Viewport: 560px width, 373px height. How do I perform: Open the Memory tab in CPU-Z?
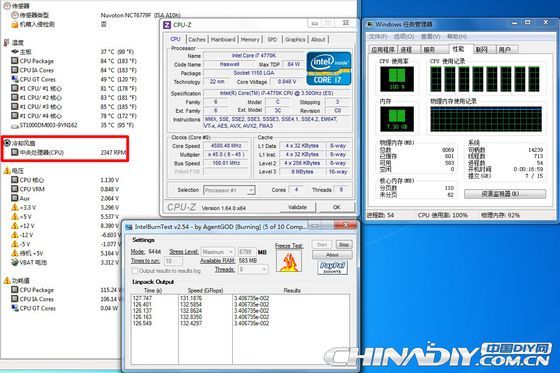point(250,39)
